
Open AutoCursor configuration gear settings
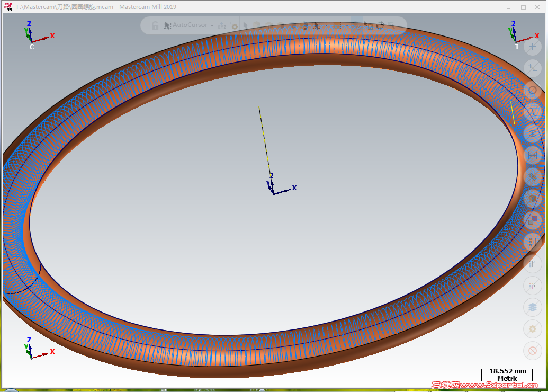234,25
